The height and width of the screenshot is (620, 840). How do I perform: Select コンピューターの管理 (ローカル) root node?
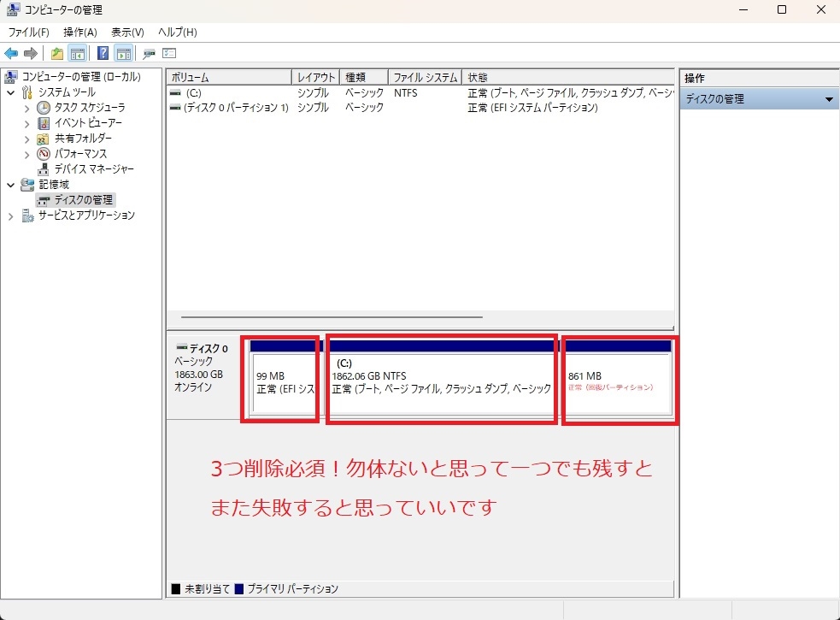click(81, 77)
